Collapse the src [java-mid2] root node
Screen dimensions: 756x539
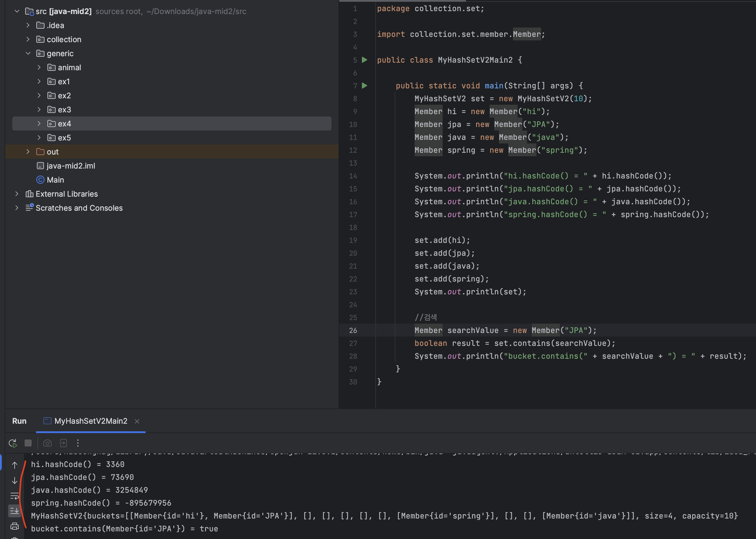(x=17, y=11)
